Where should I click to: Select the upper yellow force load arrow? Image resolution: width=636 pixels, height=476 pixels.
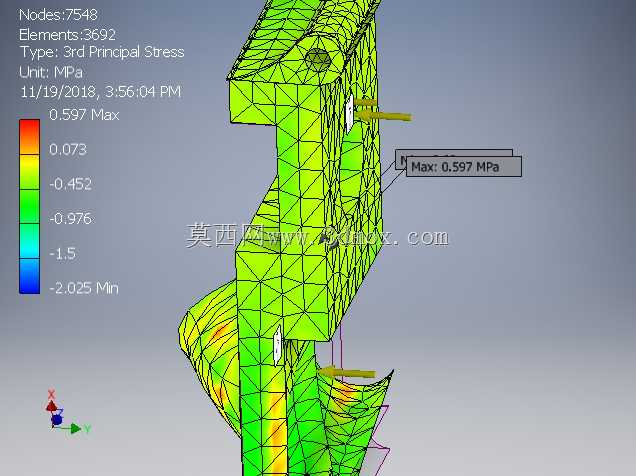point(383,114)
